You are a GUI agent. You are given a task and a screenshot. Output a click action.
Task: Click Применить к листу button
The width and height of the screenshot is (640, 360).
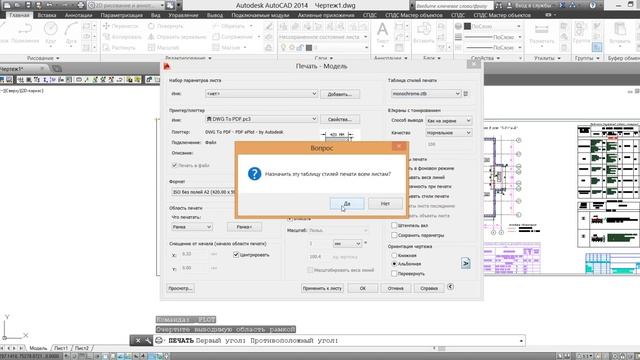pyautogui.click(x=322, y=288)
